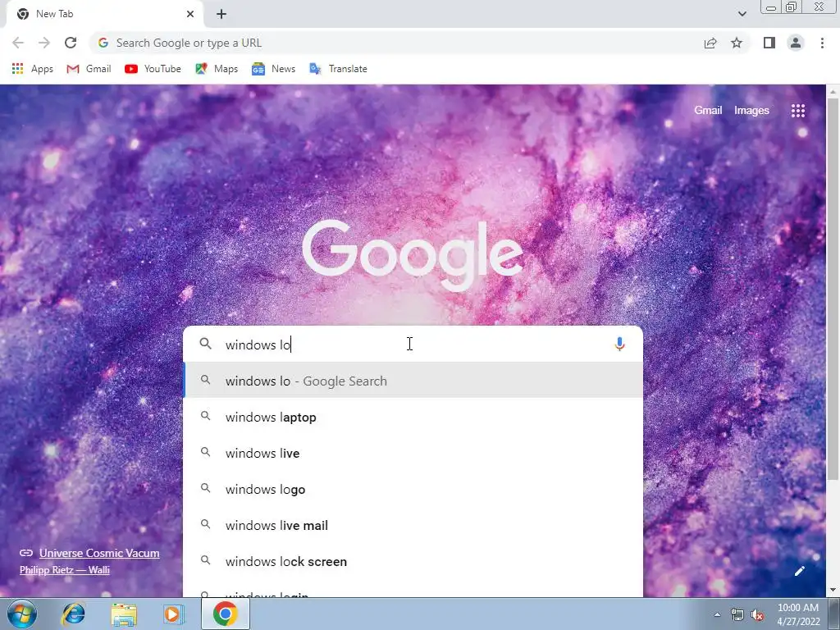Open the Share this page icon

pos(710,43)
